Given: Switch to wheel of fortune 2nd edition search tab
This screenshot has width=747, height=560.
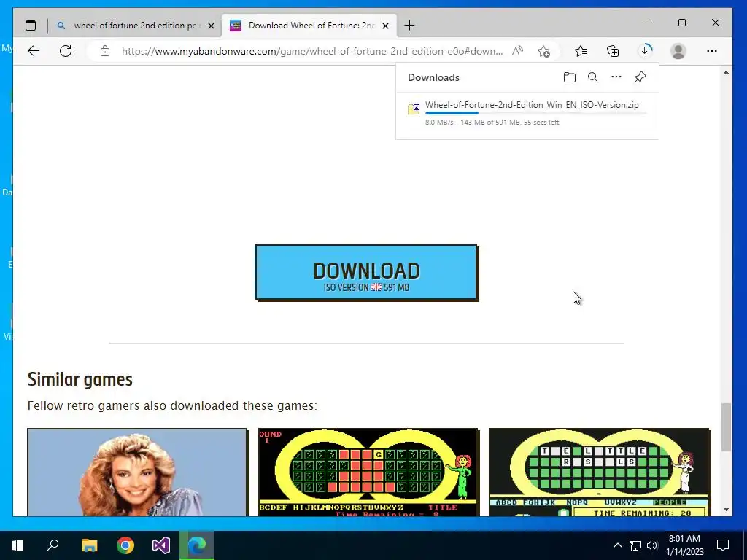Looking at the screenshot, I should point(134,26).
